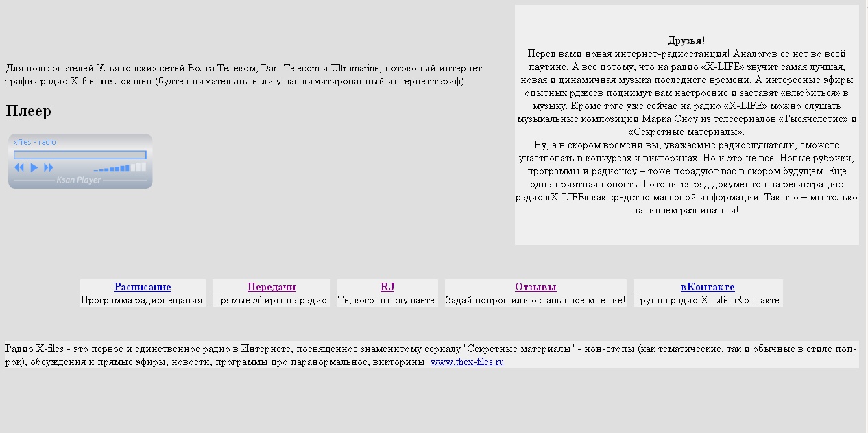Click the fast-forward button in Ksan Player
The height and width of the screenshot is (433, 868).
49,167
